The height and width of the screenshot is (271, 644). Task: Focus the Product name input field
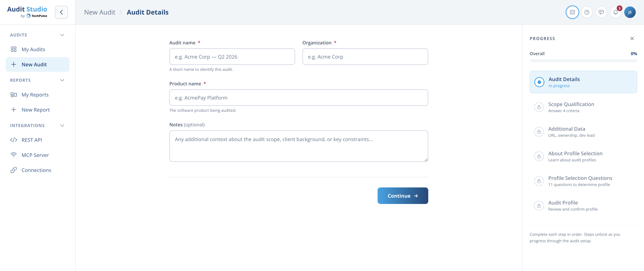298,98
